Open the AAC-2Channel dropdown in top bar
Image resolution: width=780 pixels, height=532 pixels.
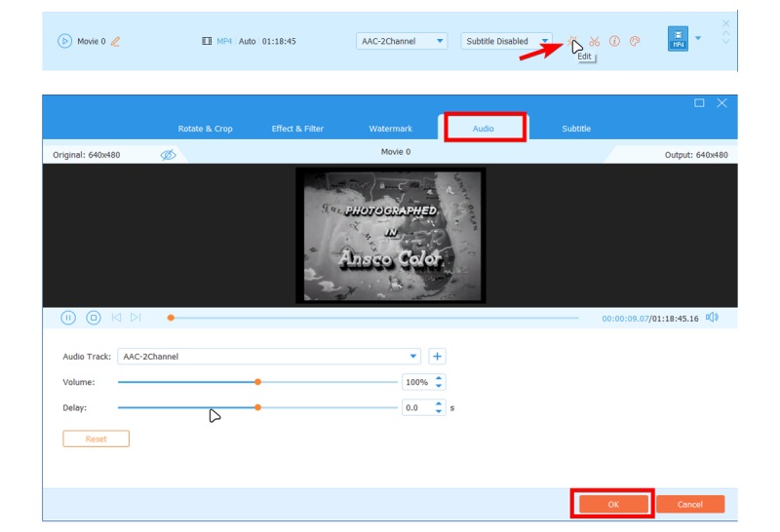[x=402, y=41]
